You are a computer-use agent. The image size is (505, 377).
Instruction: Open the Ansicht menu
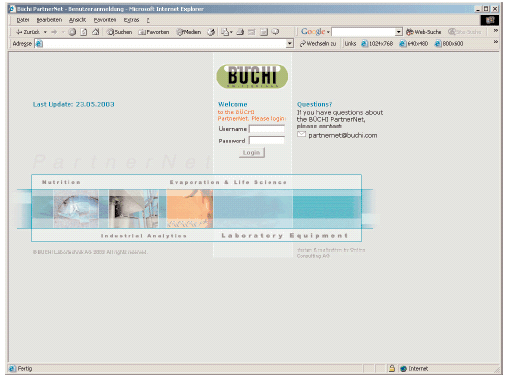point(77,20)
